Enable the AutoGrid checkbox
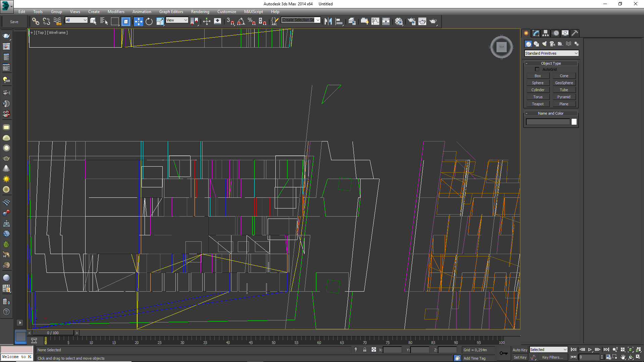Screen dimensions: 644x362 (x=537, y=69)
